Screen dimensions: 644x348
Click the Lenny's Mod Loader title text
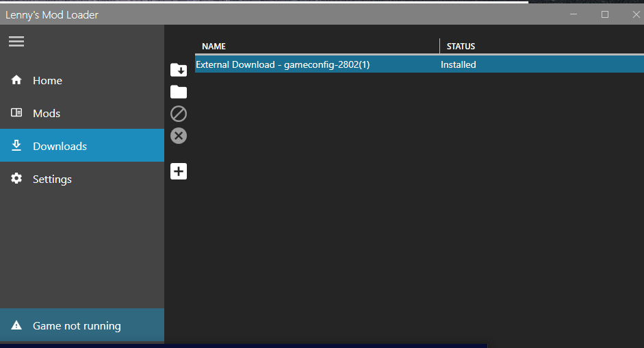click(x=52, y=15)
